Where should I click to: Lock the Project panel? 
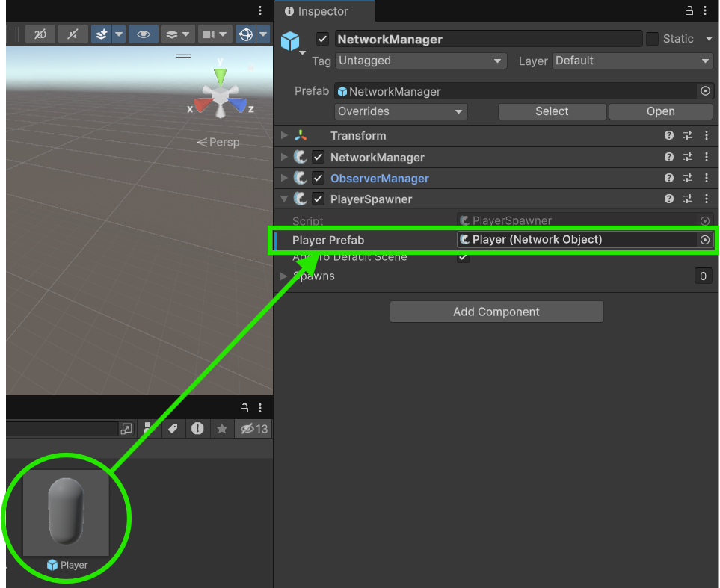pyautogui.click(x=244, y=408)
